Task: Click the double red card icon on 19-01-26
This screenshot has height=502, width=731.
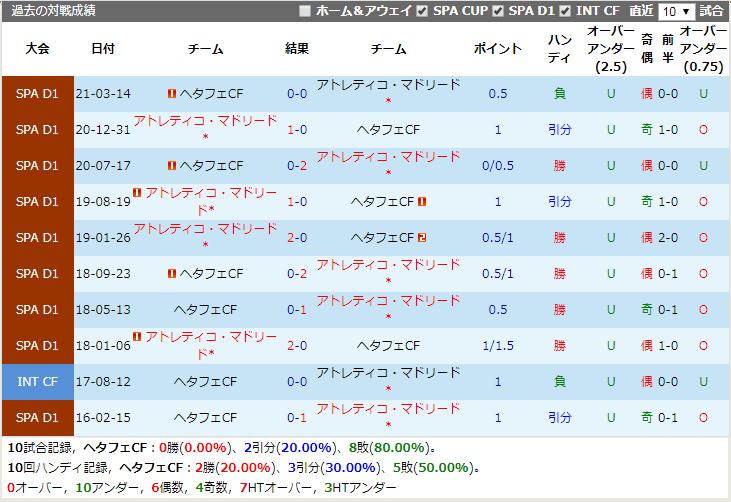Action: click(x=422, y=237)
